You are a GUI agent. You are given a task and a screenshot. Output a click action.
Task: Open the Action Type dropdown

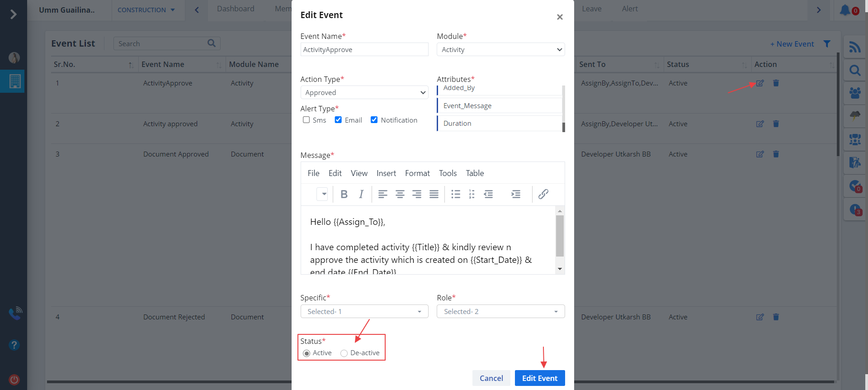pos(364,93)
